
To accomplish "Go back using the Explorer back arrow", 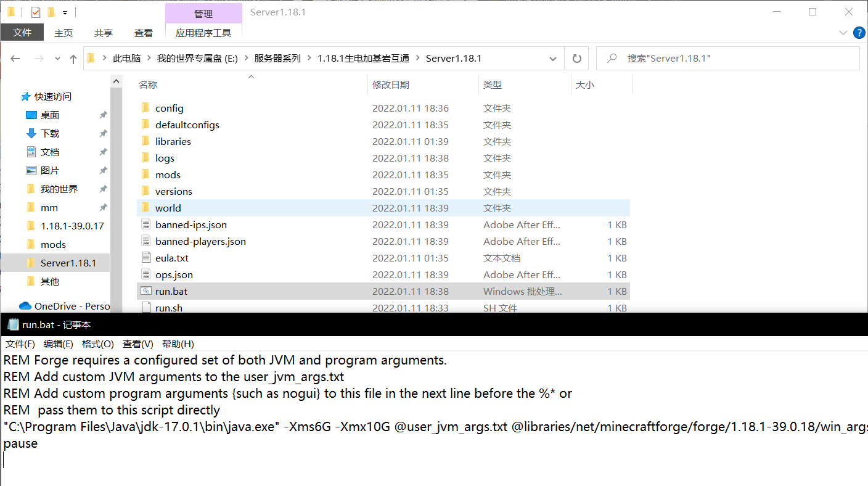I will 15,59.
